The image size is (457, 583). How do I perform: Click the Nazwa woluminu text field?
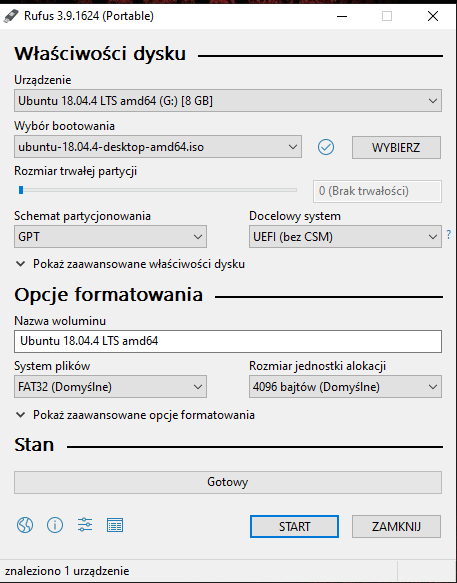(228, 341)
